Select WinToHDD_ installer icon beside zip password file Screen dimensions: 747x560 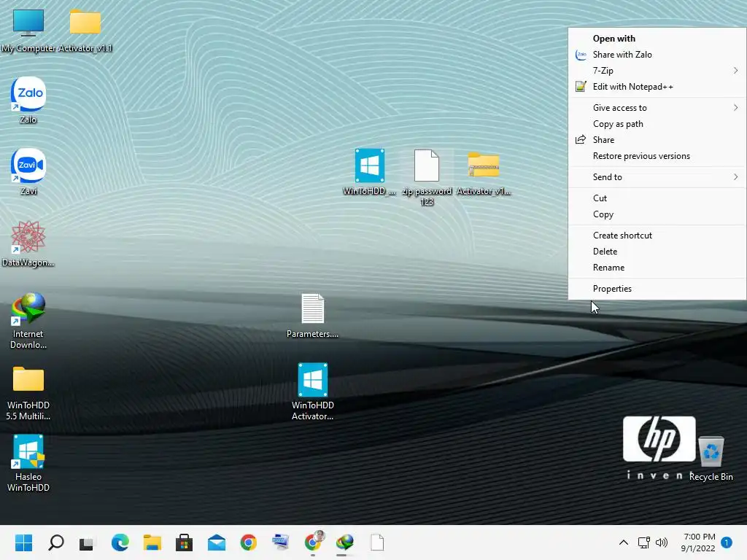click(x=370, y=172)
